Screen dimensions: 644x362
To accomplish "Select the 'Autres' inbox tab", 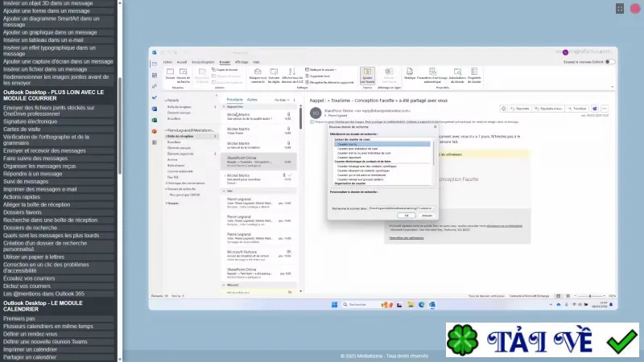I will click(x=252, y=100).
